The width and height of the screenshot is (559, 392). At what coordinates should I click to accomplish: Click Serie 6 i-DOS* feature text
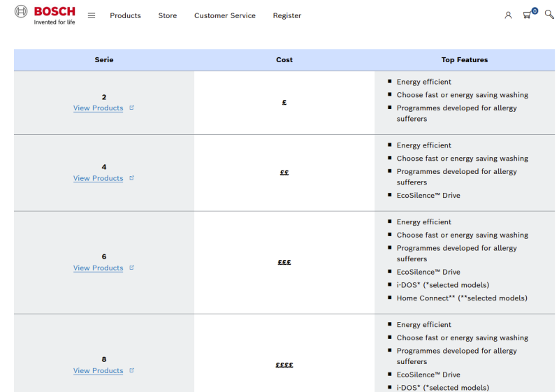pyautogui.click(x=443, y=285)
